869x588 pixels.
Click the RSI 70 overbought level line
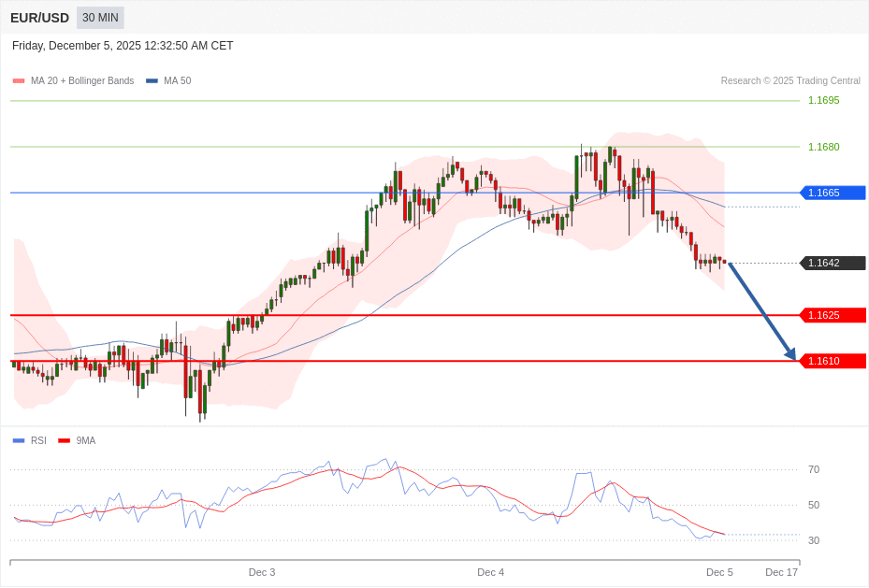814,469
